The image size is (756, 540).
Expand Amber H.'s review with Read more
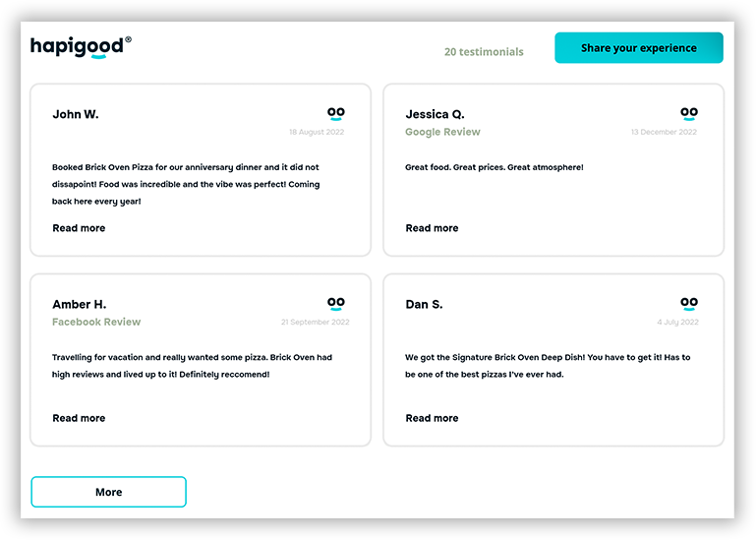coord(79,418)
